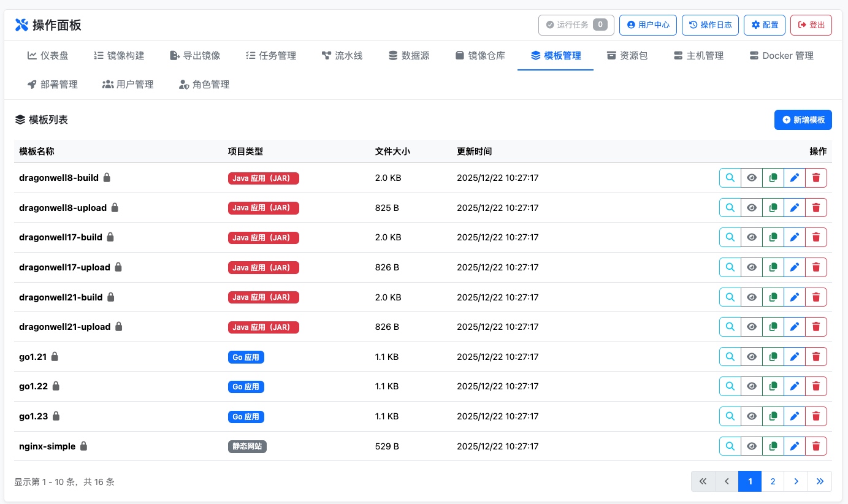Preview nginx-simple with the eye icon
848x504 pixels.
(752, 446)
